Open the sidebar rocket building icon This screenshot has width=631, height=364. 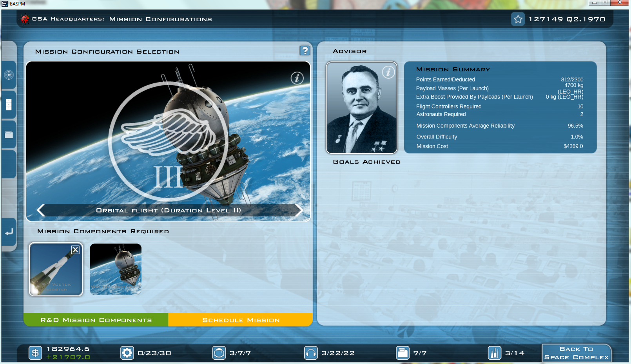pyautogui.click(x=9, y=105)
